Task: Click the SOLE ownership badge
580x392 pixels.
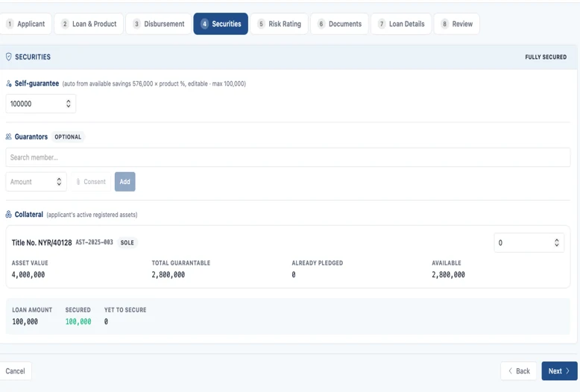Action: pos(127,243)
